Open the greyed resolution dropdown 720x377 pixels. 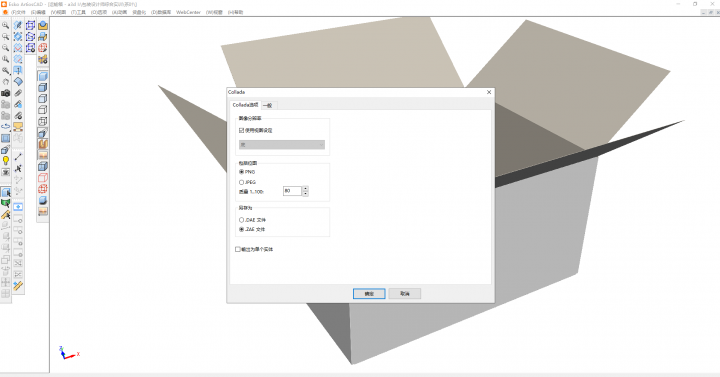click(x=282, y=145)
